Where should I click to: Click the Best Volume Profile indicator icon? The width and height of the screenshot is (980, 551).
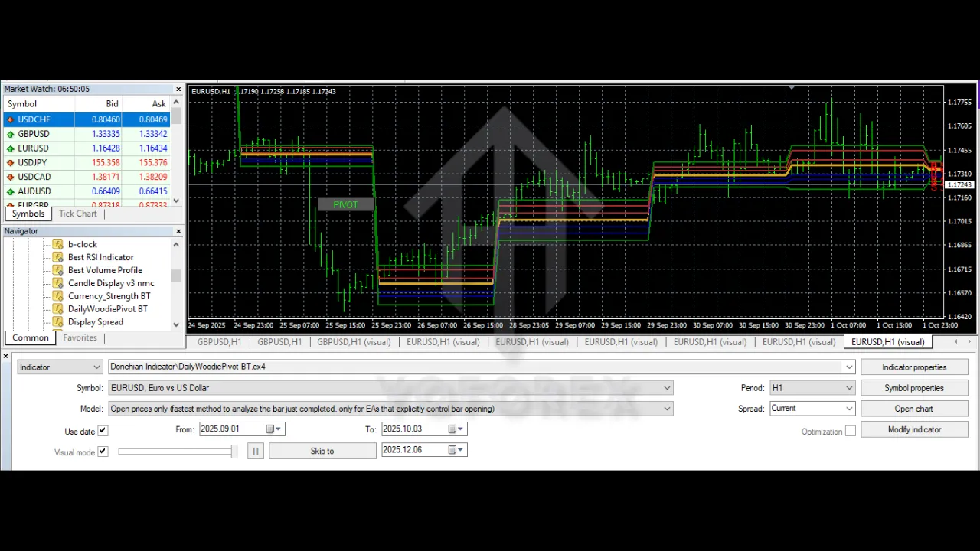click(57, 270)
